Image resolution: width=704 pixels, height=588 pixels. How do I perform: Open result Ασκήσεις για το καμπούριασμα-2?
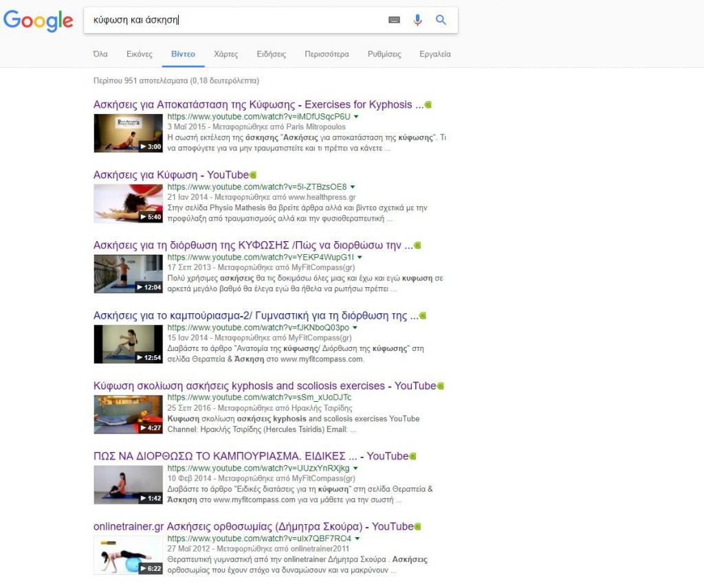(x=256, y=316)
